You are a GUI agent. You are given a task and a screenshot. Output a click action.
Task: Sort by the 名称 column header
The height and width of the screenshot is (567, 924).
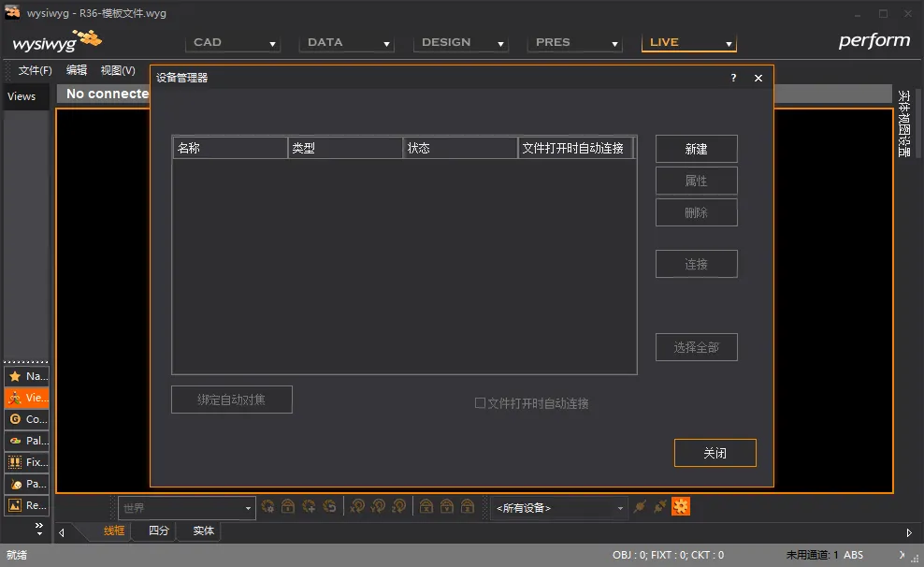coord(230,148)
